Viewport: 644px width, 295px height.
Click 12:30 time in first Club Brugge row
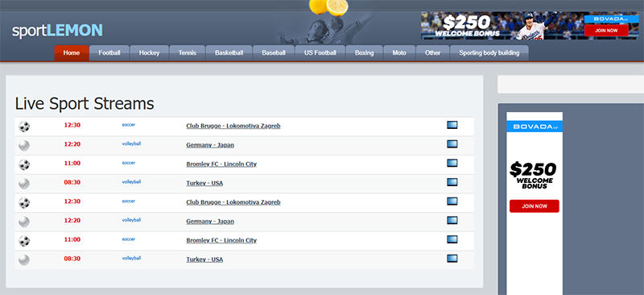(x=72, y=125)
